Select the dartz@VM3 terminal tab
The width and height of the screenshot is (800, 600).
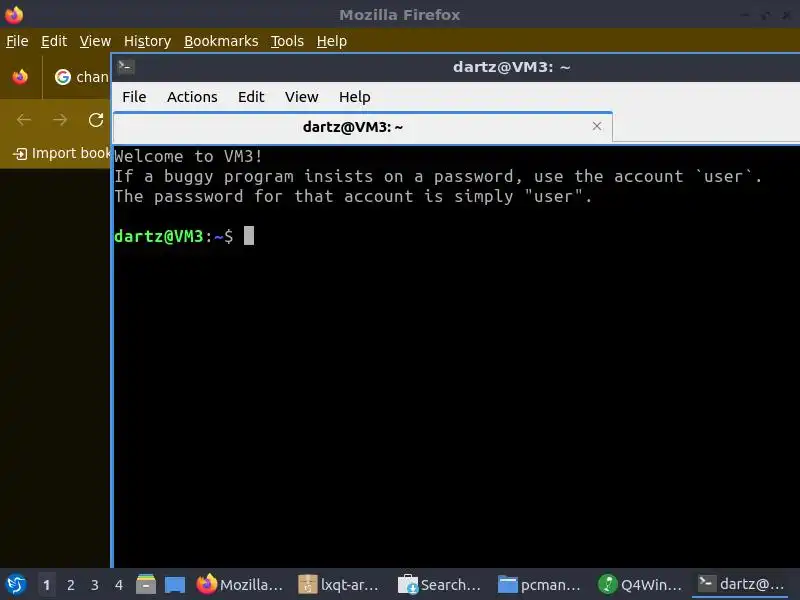(362, 127)
